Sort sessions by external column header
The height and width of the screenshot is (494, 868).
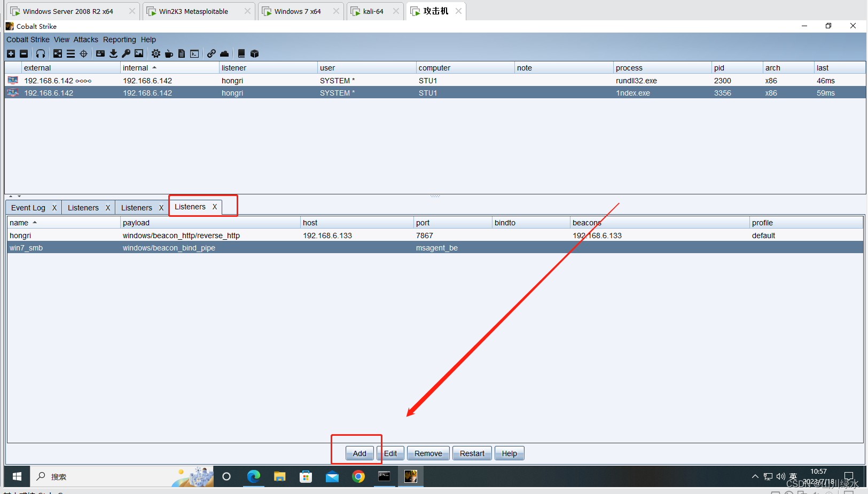(71, 68)
